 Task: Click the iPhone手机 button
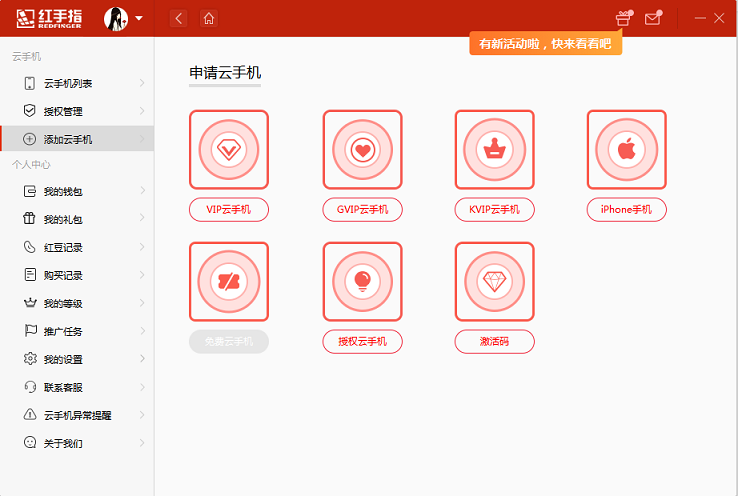pos(626,209)
